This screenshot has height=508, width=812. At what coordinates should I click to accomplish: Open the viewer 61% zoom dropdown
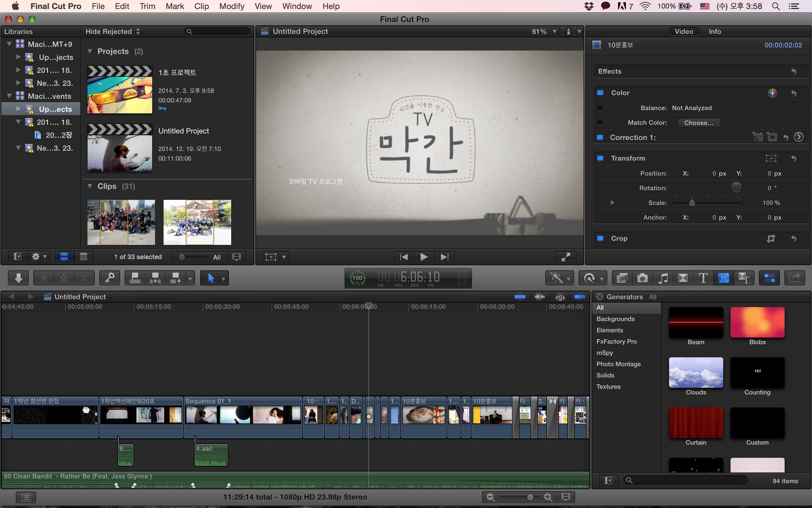click(544, 31)
